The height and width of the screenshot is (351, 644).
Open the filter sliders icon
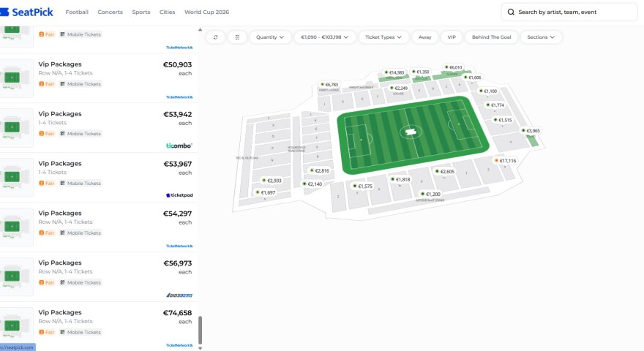pyautogui.click(x=237, y=37)
